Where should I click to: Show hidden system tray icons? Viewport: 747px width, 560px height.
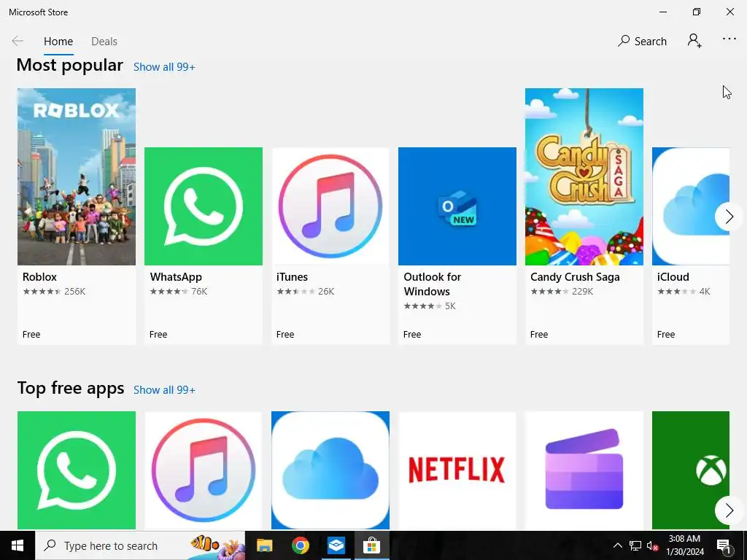pyautogui.click(x=617, y=545)
